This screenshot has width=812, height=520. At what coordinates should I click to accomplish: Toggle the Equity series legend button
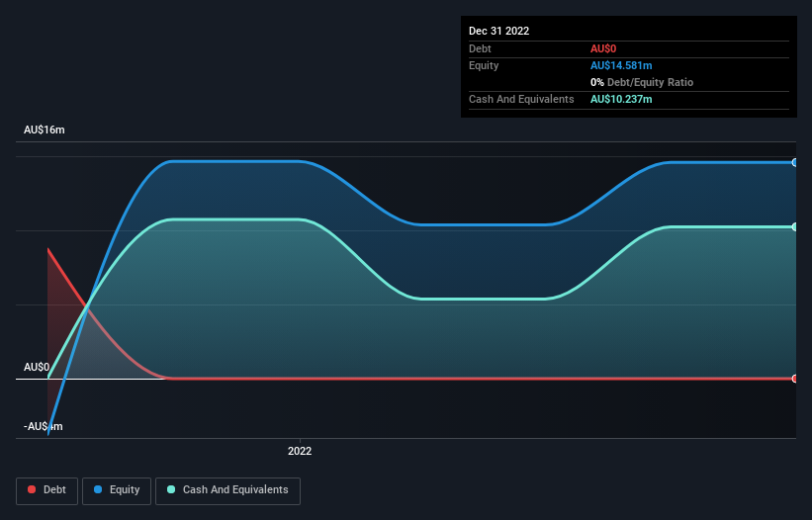pos(117,490)
